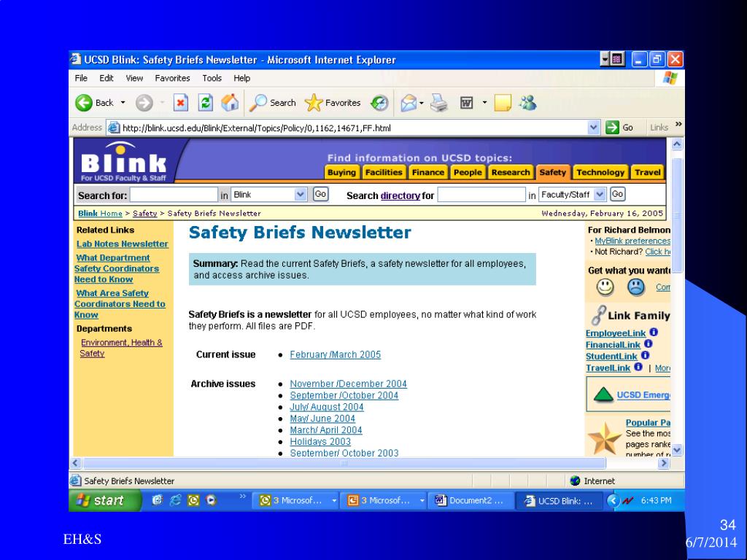Print the page with the printer icon
Screen dimensions: 747x560
(x=438, y=103)
